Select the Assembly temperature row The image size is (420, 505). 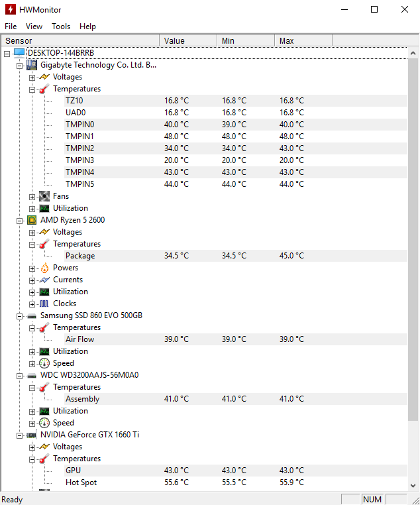(x=236, y=399)
